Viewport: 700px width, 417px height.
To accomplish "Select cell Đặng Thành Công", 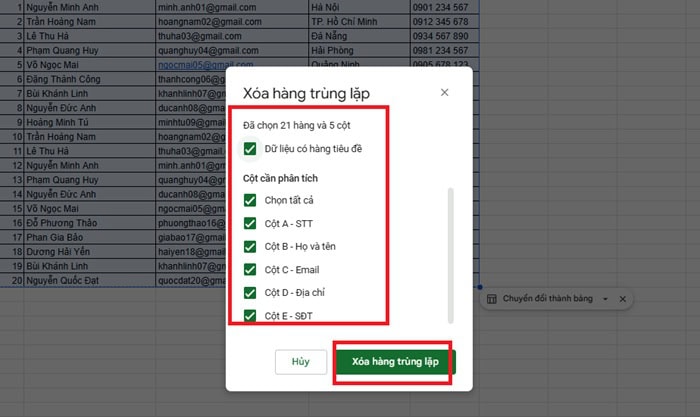I will [x=89, y=79].
